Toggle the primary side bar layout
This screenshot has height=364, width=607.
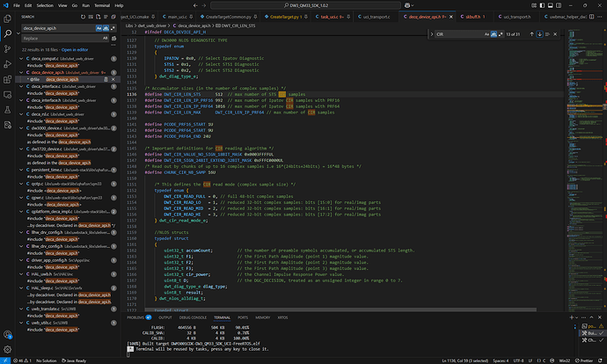(x=542, y=5)
